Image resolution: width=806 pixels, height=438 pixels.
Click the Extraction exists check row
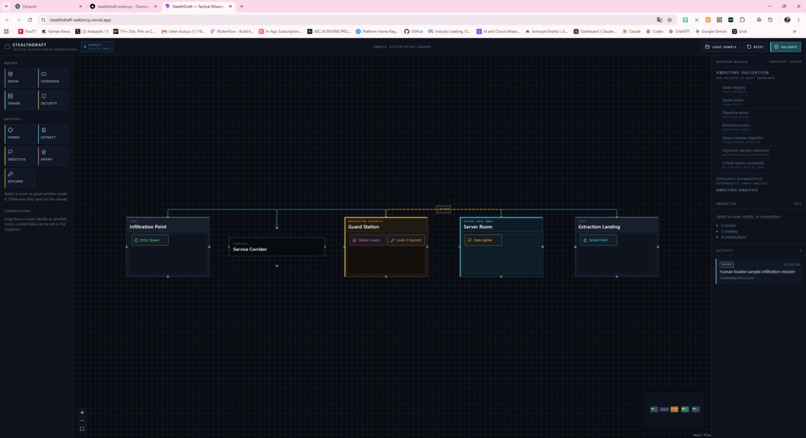click(759, 127)
